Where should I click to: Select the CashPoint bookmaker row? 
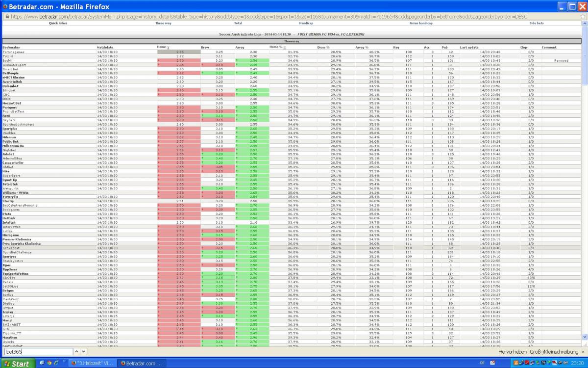click(x=292, y=299)
